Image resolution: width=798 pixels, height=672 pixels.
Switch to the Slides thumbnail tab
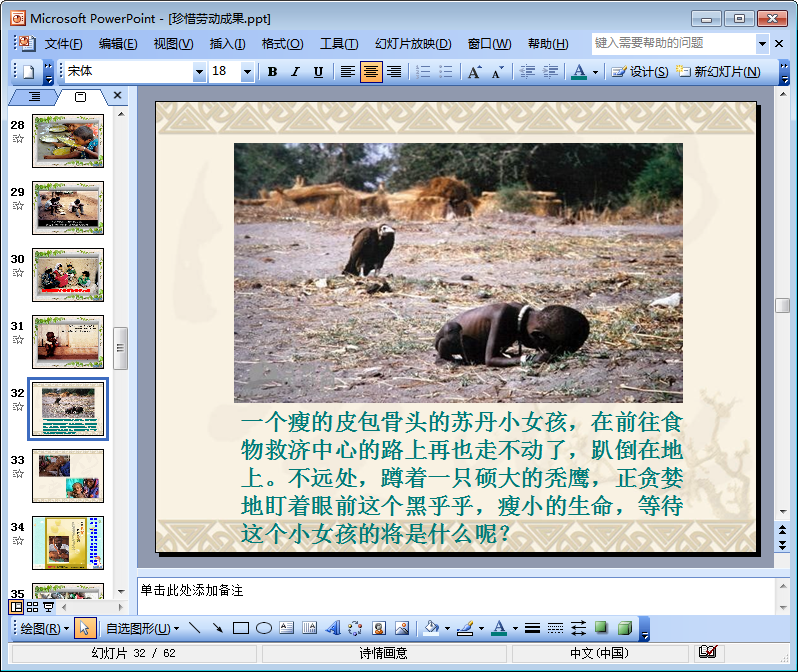click(80, 97)
